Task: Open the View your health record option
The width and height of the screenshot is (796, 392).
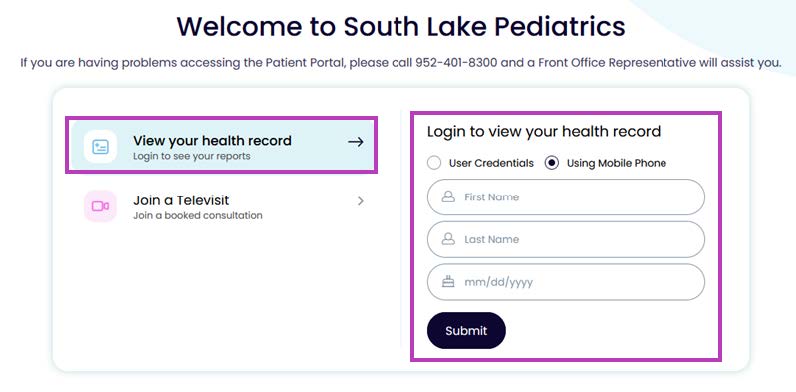Action: tap(221, 145)
